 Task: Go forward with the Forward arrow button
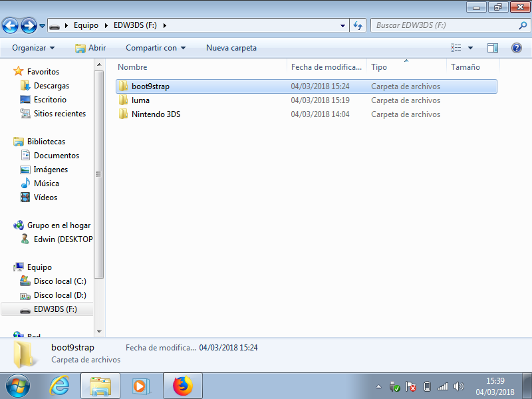coord(29,25)
